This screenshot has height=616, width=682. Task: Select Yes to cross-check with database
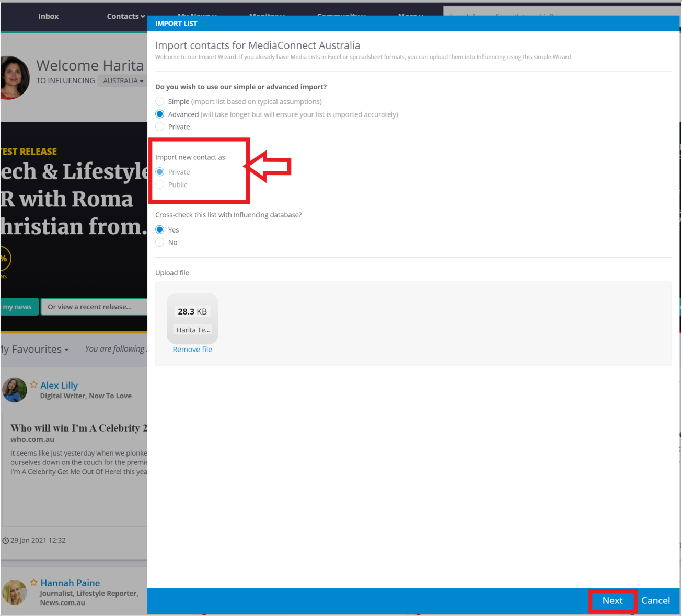click(160, 230)
